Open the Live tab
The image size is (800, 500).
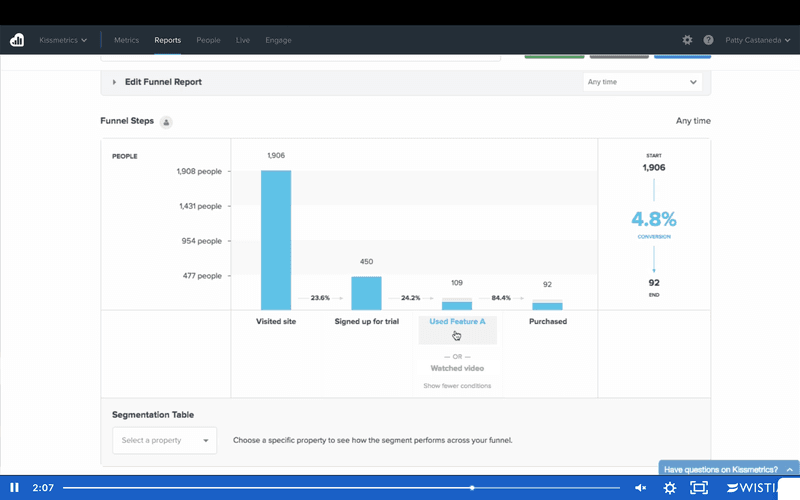tap(243, 40)
